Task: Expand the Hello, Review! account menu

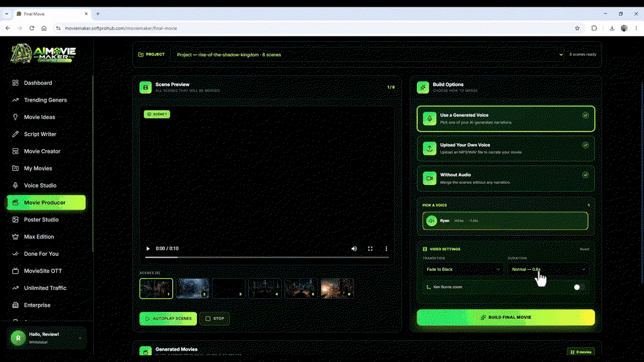Action: (47, 338)
